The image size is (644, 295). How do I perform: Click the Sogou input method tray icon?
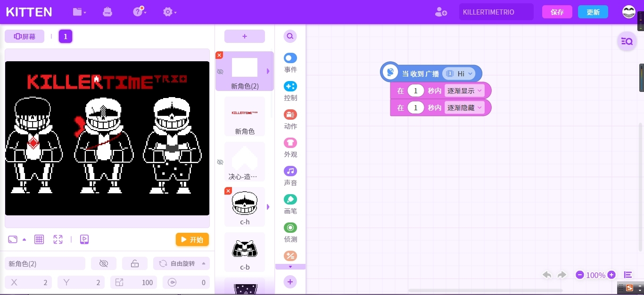coord(629,288)
